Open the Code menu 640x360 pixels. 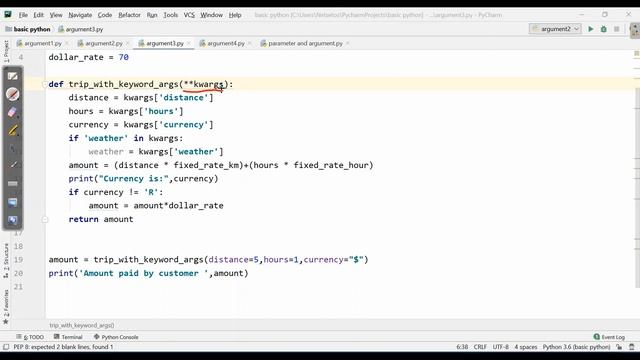104,15
